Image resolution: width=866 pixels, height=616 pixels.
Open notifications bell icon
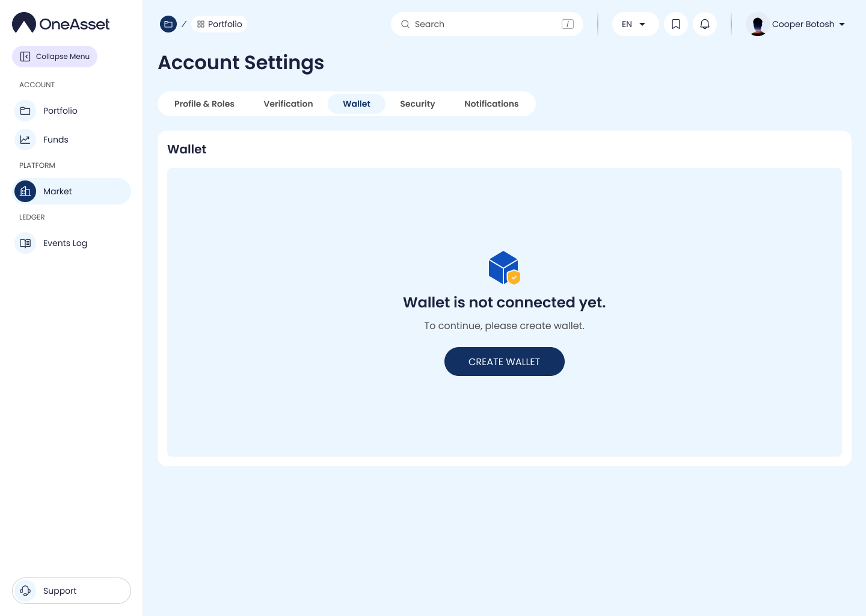(705, 24)
